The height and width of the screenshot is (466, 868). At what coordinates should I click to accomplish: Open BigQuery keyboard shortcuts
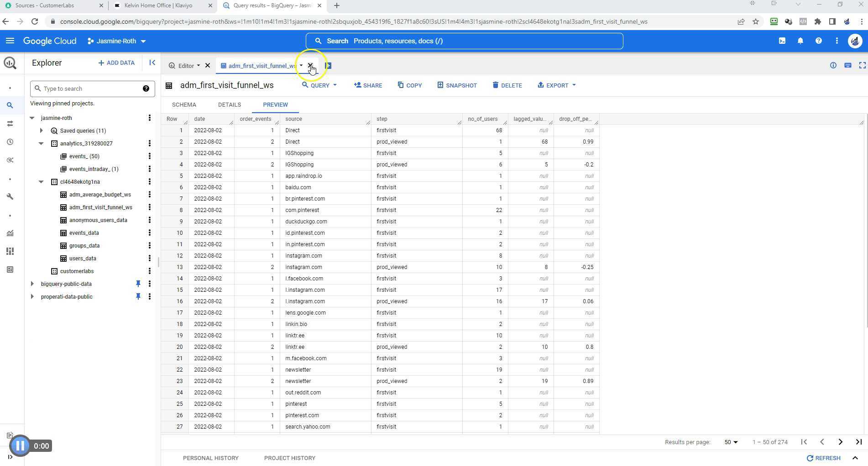click(x=848, y=65)
